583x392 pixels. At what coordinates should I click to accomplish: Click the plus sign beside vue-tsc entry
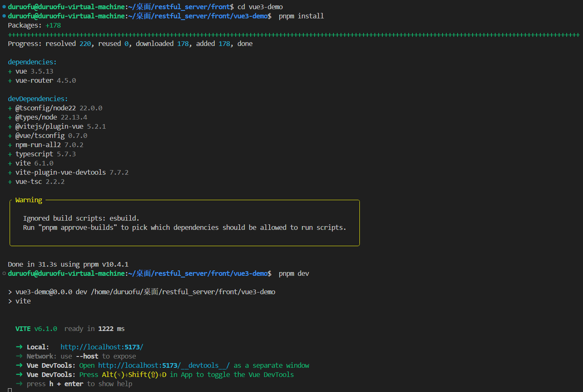pos(10,182)
